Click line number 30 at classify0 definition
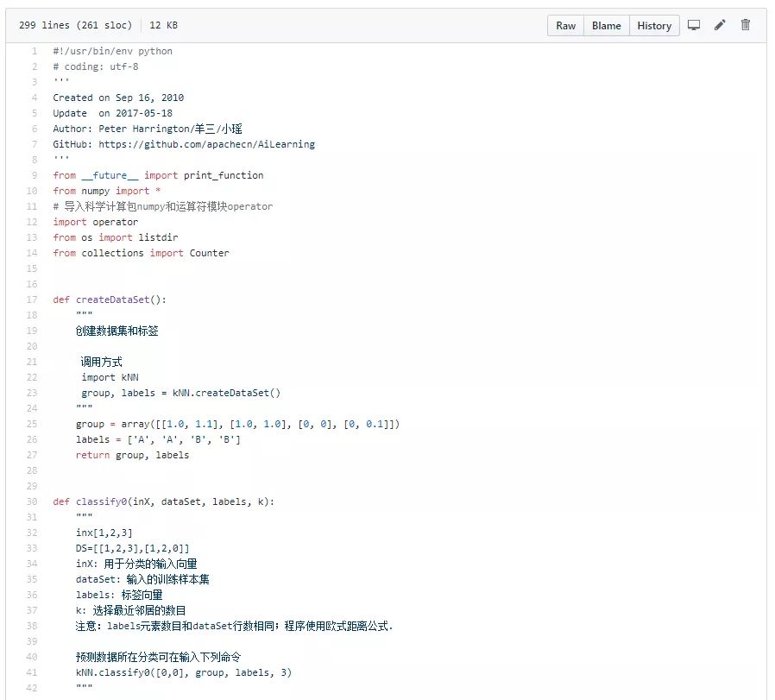The height and width of the screenshot is (700, 775). click(x=30, y=501)
